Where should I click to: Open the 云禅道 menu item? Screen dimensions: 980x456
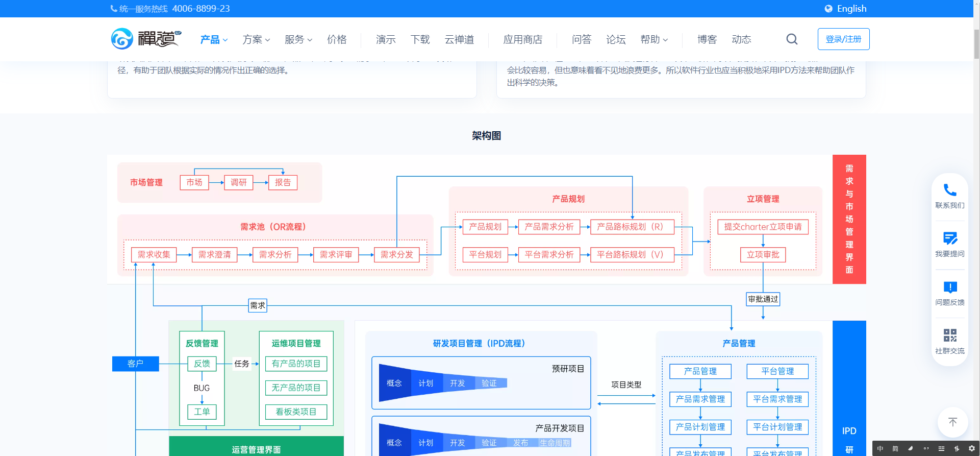click(459, 39)
